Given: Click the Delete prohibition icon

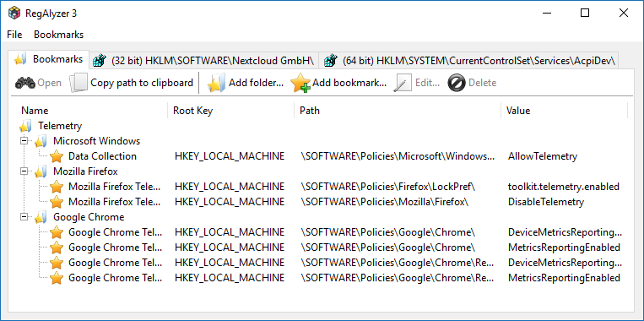Looking at the screenshot, I should 457,83.
